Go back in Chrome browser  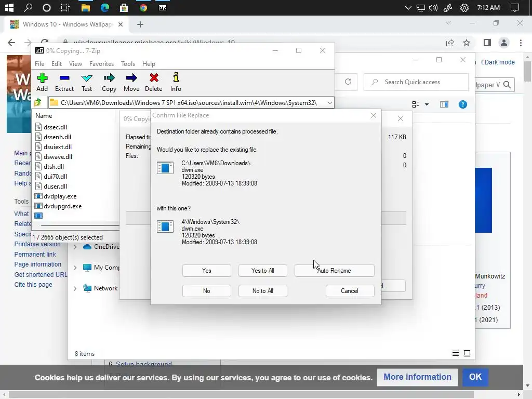point(11,43)
